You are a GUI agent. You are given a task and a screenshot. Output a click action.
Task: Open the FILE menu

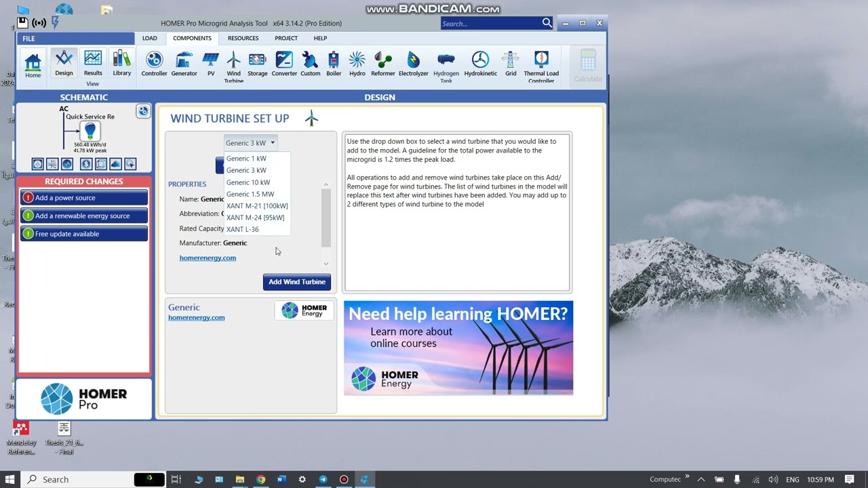[x=28, y=39]
